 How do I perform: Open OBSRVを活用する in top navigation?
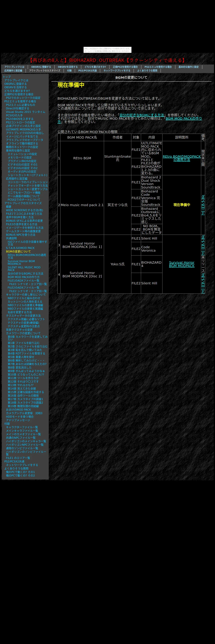coord(68,67)
